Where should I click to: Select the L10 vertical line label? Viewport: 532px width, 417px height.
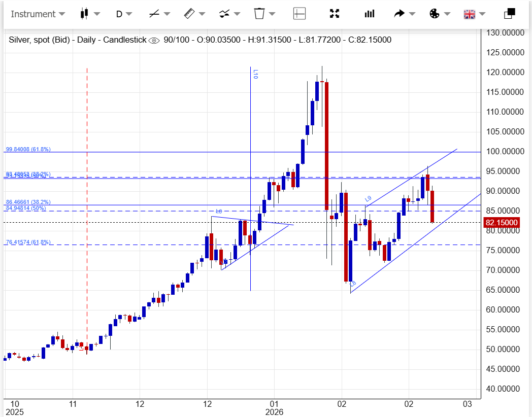[x=255, y=75]
